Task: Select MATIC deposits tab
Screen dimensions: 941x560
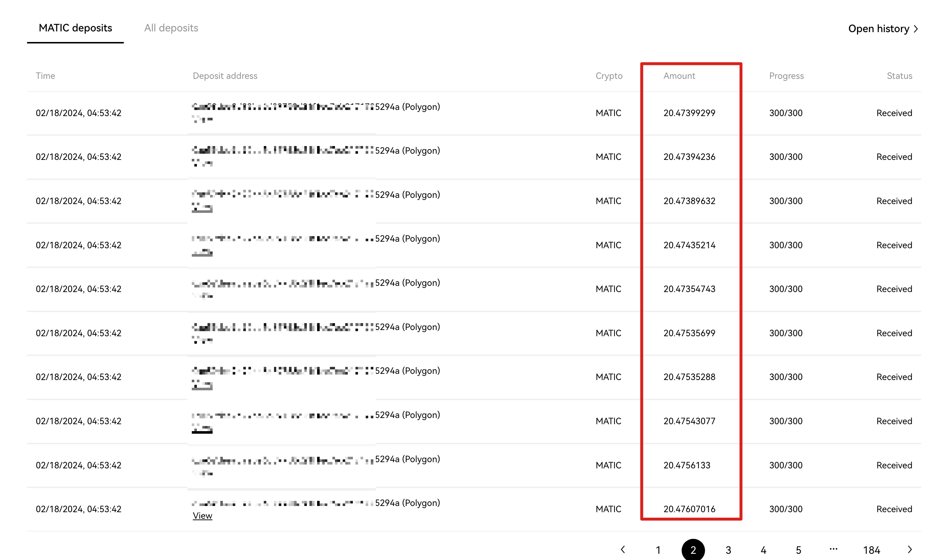Action: coord(75,28)
